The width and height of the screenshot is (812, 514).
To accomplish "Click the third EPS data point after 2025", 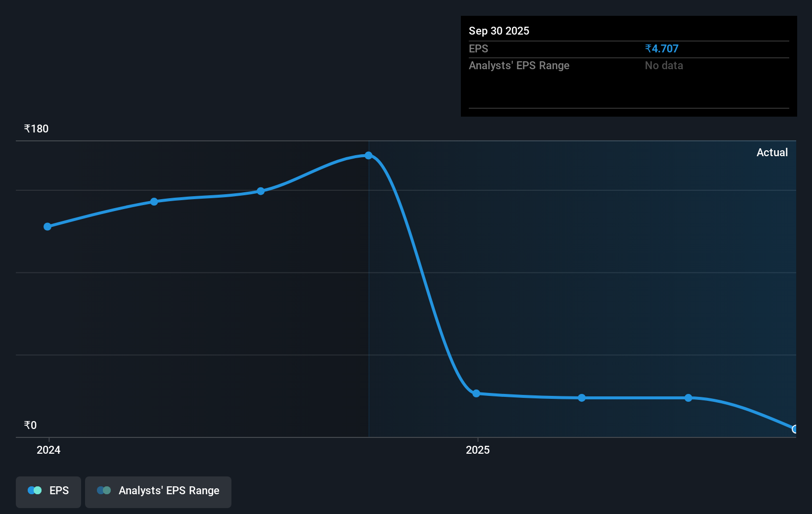I will point(688,397).
